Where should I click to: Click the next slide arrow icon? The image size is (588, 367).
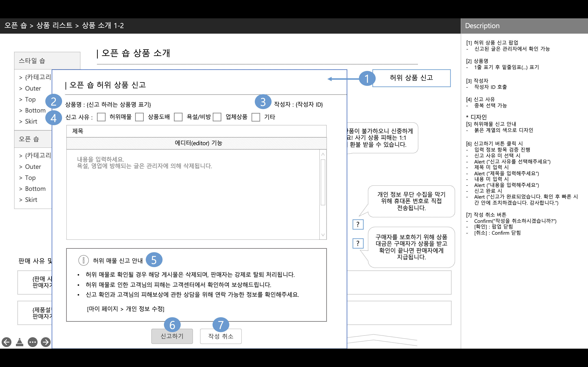coord(46,342)
